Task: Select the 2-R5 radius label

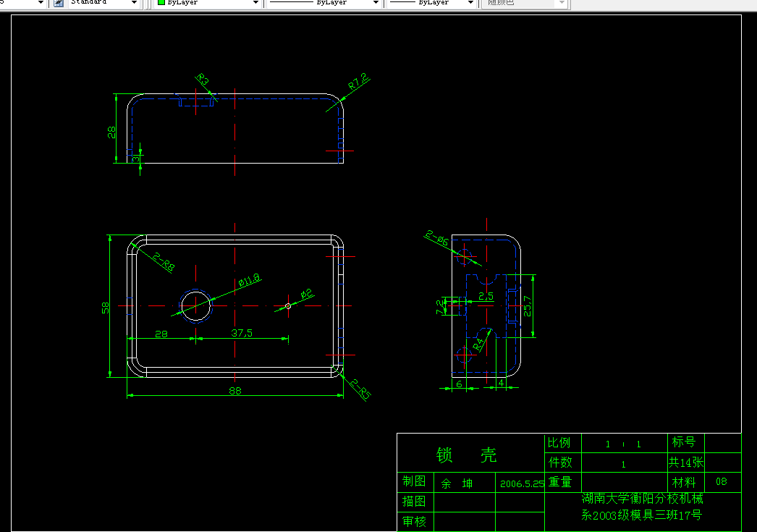Action: pos(360,389)
